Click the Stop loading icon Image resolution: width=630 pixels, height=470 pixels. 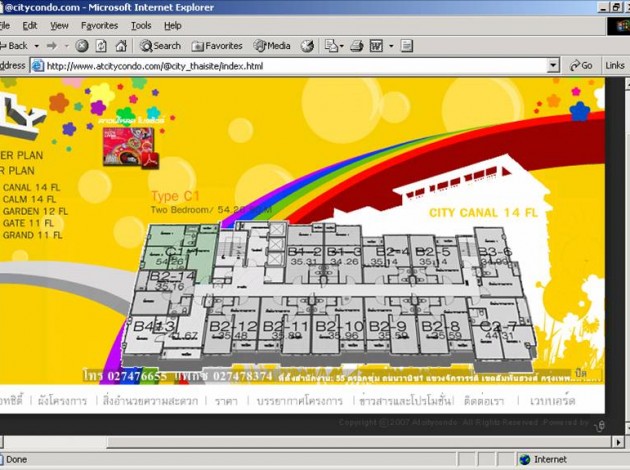click(x=82, y=46)
